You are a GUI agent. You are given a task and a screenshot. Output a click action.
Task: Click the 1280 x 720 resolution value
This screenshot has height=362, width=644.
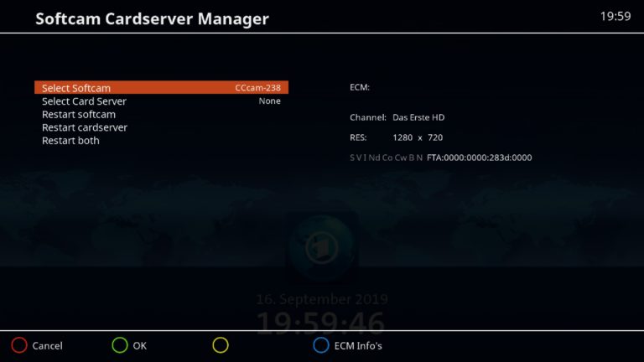[x=418, y=137]
